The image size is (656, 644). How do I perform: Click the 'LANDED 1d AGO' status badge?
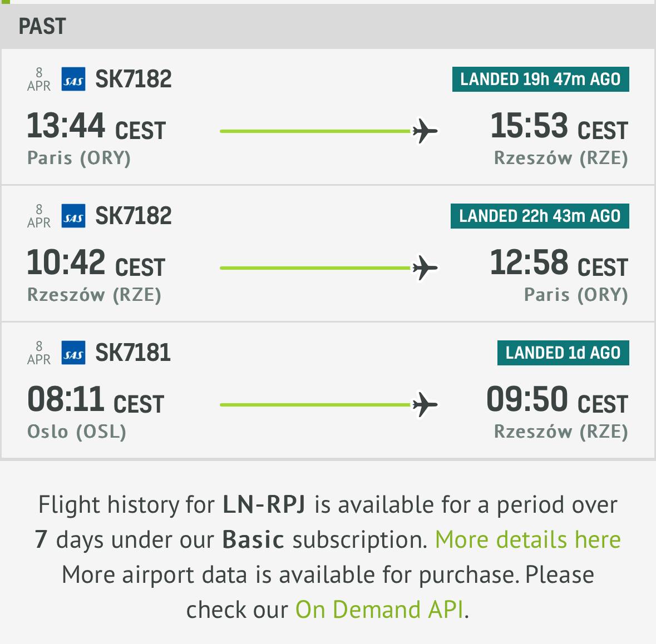[563, 353]
